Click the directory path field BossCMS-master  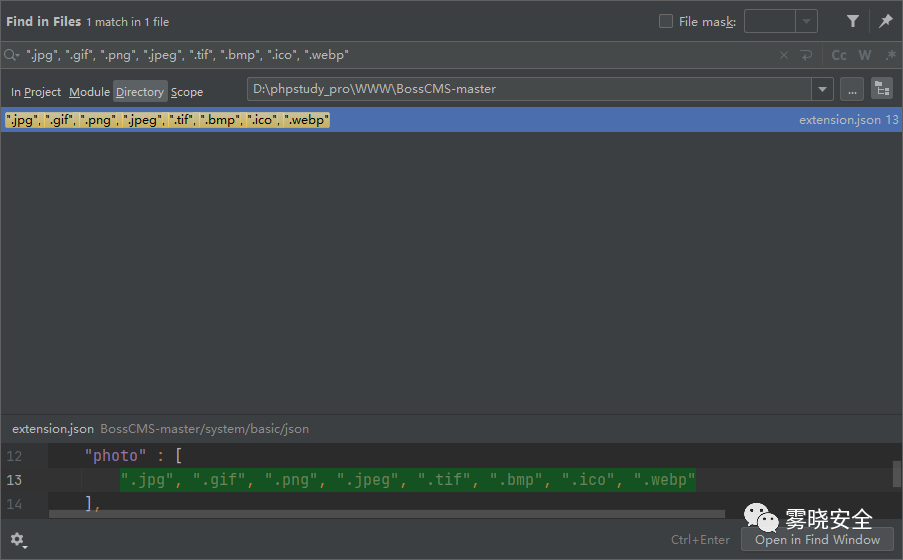[529, 89]
